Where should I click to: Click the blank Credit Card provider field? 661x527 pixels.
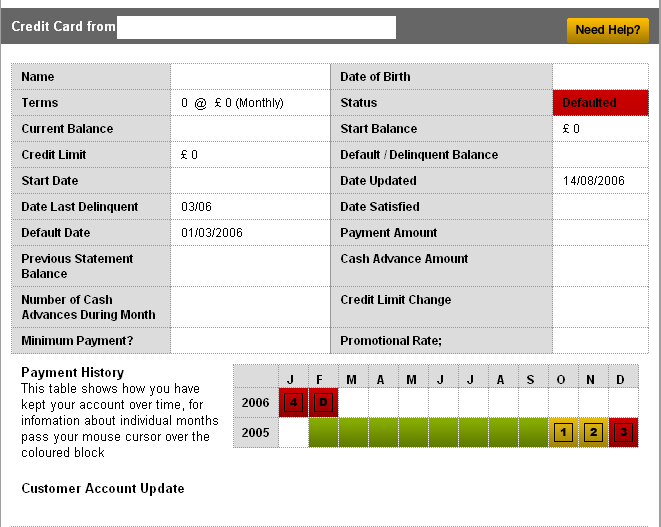[256, 27]
